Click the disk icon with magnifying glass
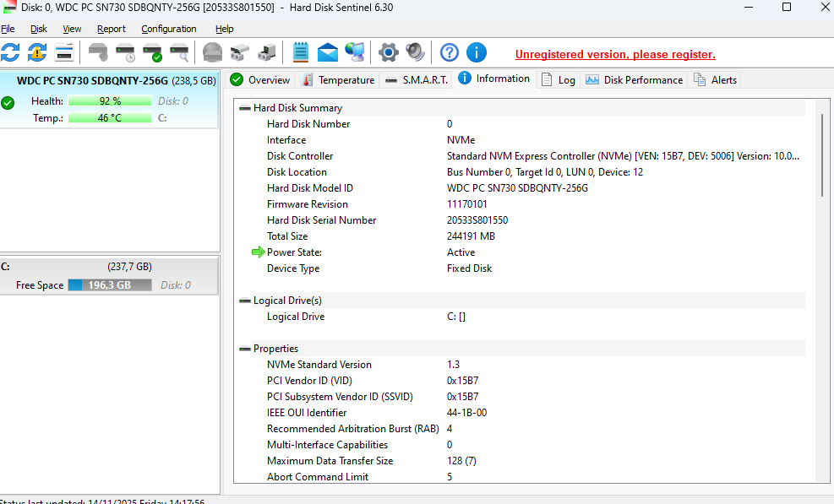 [179, 53]
